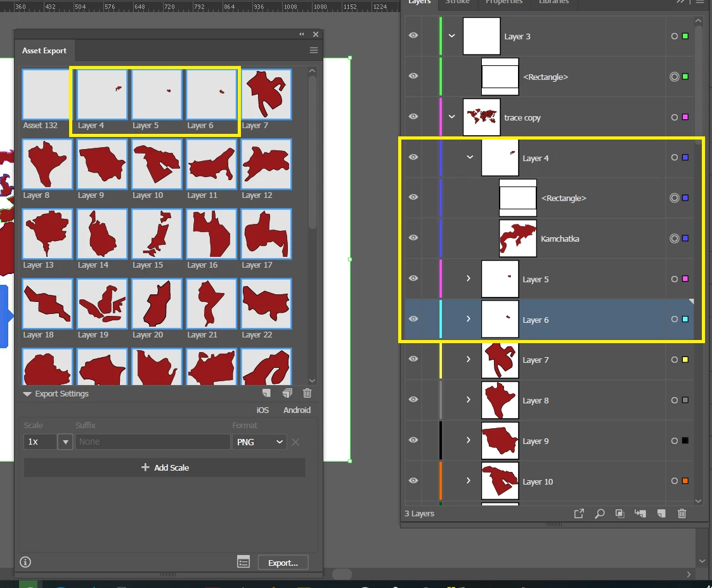This screenshot has width=712, height=588.
Task: Click the target circle for Layer 7
Action: point(675,360)
